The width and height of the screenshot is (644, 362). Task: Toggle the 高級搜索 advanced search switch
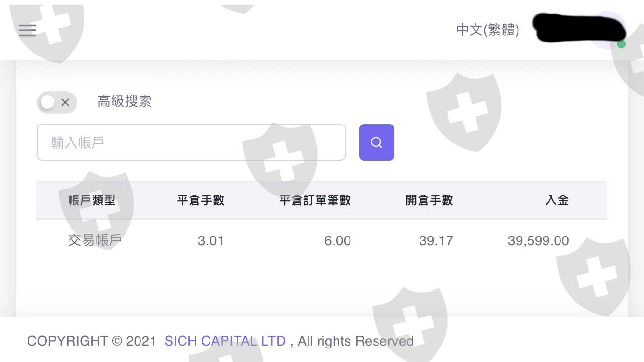(x=56, y=102)
